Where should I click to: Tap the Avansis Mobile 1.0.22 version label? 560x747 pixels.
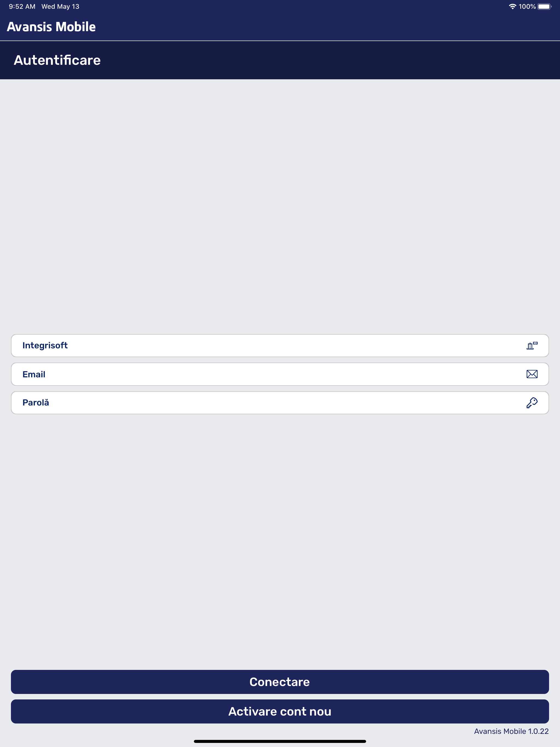point(511,731)
